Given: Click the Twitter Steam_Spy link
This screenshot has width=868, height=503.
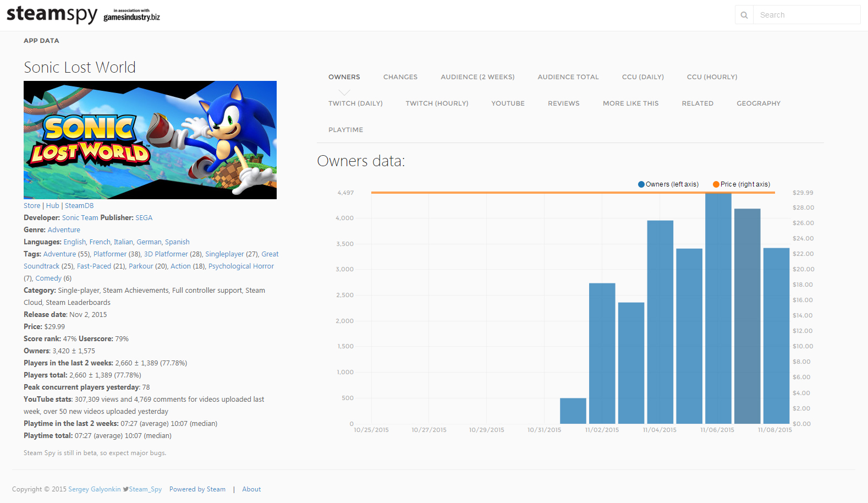Looking at the screenshot, I should tap(142, 489).
